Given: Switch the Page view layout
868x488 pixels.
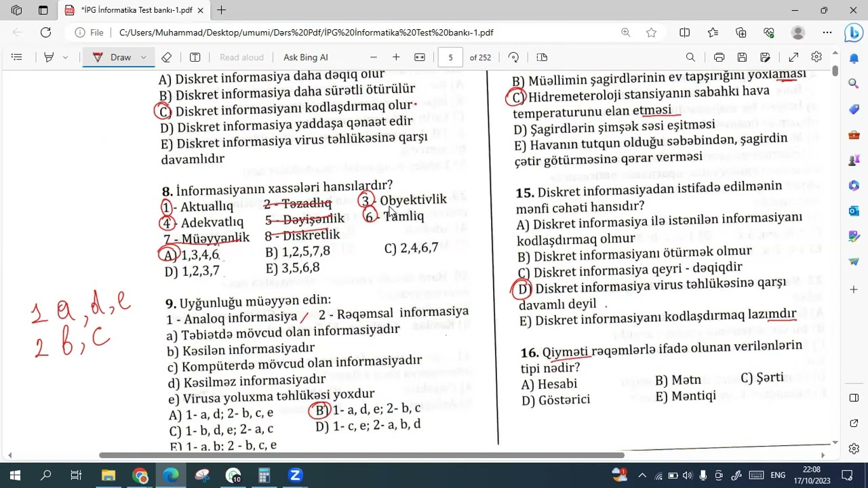Looking at the screenshot, I should tap(542, 58).
